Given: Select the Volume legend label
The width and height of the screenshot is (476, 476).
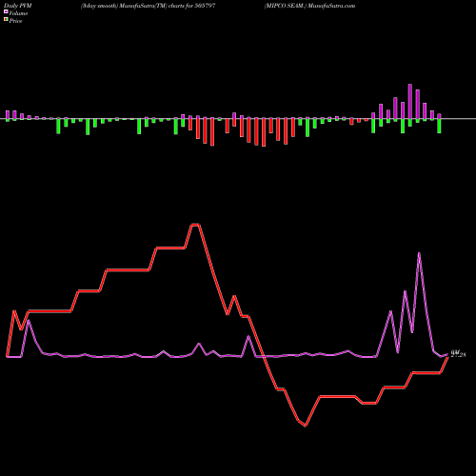Looking at the screenshot, I should pyautogui.click(x=18, y=13).
